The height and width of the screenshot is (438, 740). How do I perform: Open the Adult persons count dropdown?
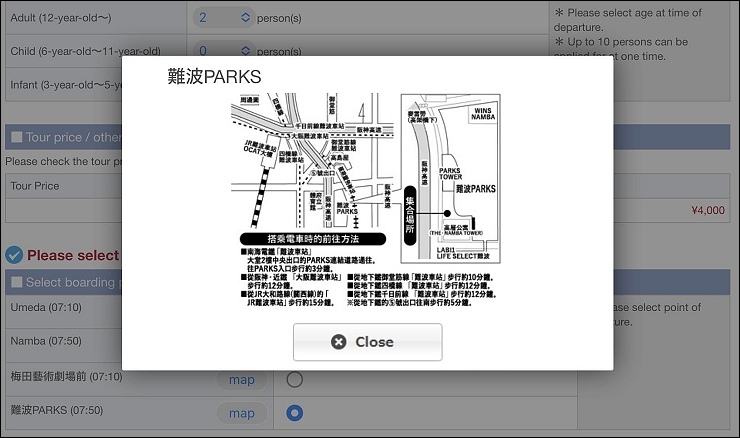(x=224, y=17)
